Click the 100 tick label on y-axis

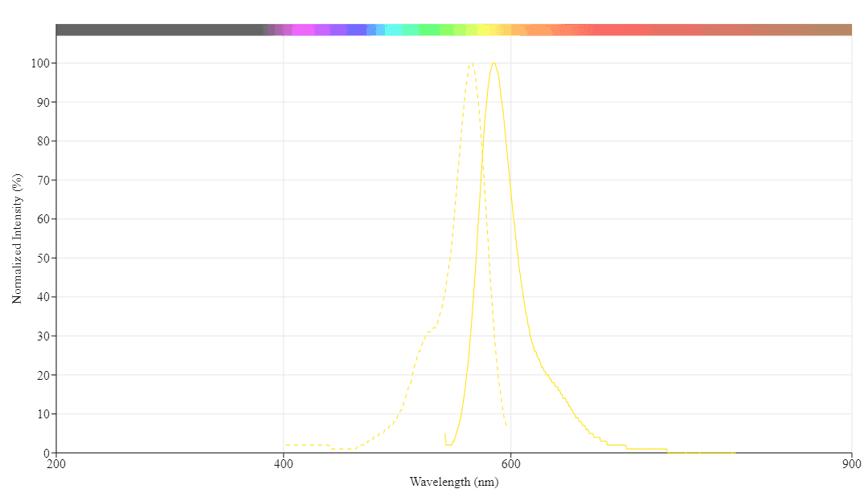click(40, 63)
